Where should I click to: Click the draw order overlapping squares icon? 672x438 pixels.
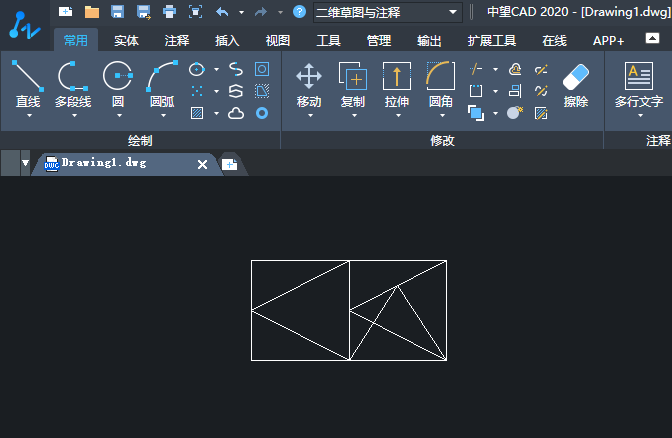click(476, 113)
